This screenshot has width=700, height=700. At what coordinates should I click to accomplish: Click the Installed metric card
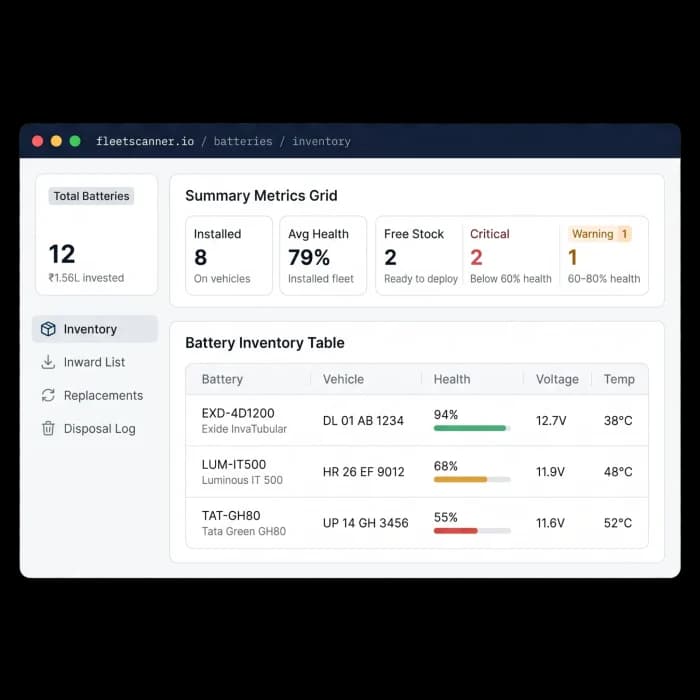229,256
